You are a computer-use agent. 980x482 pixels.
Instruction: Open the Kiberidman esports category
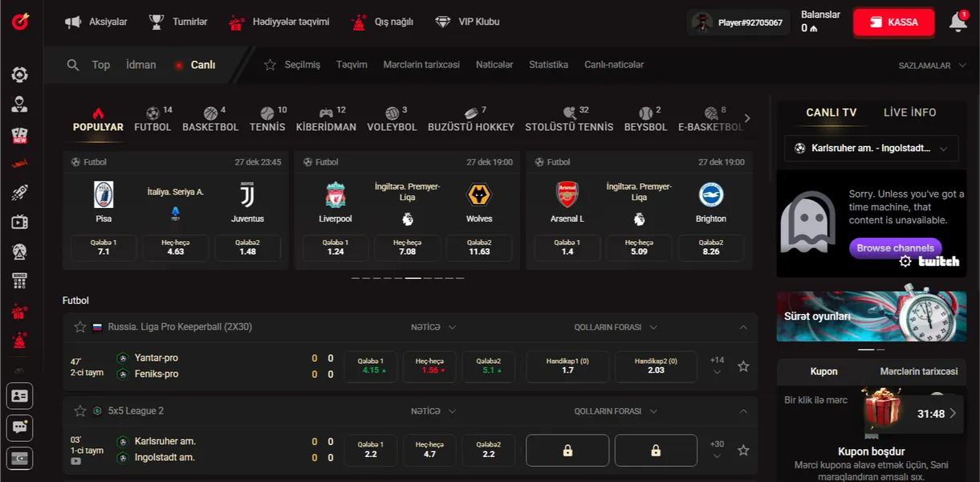326,120
